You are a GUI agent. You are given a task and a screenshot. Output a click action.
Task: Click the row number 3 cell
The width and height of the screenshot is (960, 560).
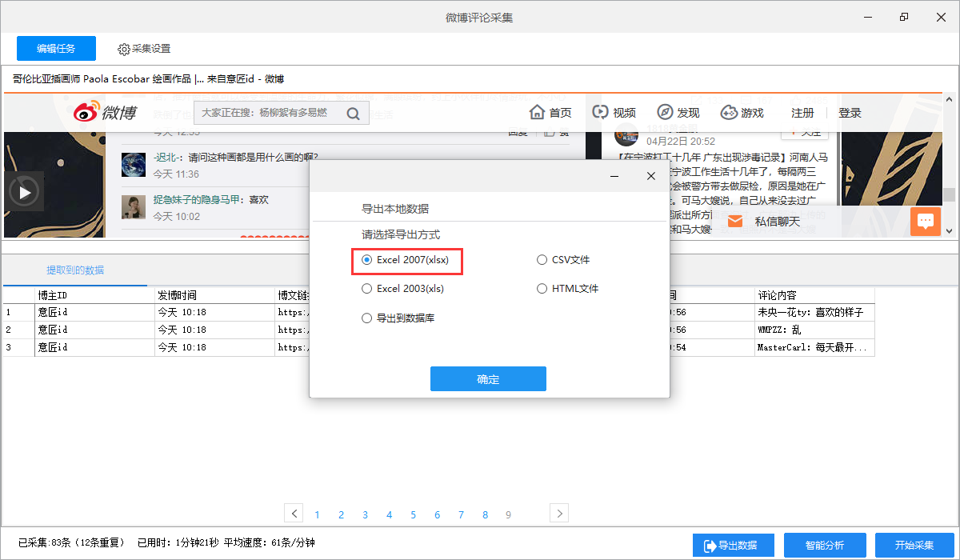click(x=18, y=347)
